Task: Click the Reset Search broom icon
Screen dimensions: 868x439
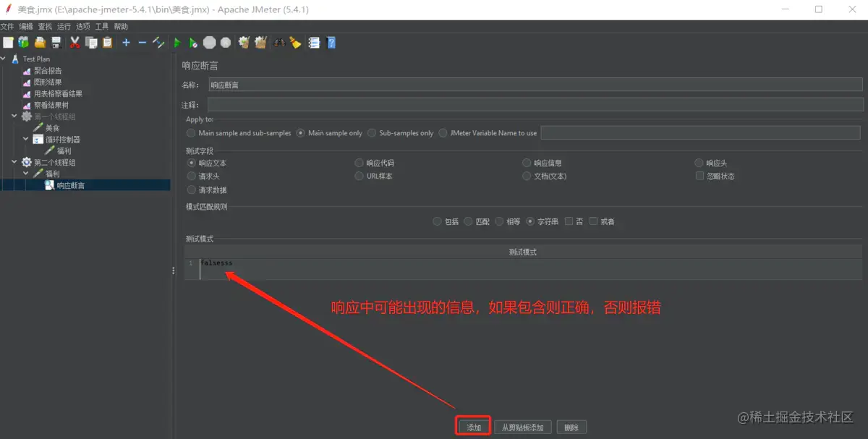Action: point(295,43)
